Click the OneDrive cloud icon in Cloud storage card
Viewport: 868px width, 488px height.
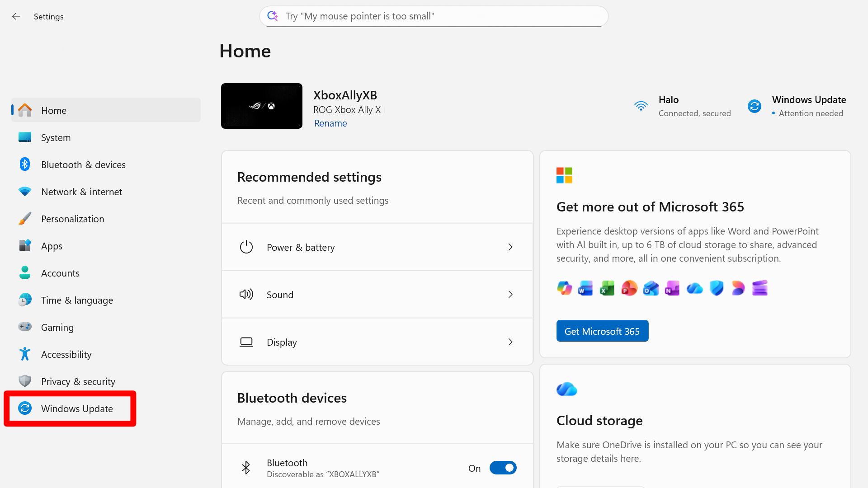(566, 389)
